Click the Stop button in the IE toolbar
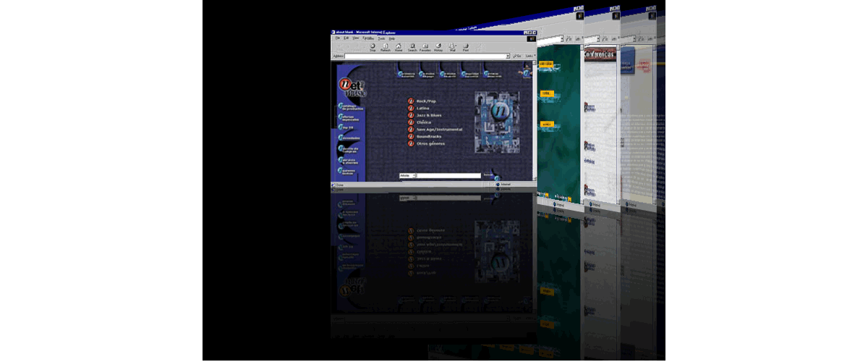The image size is (868, 362). pyautogui.click(x=373, y=47)
